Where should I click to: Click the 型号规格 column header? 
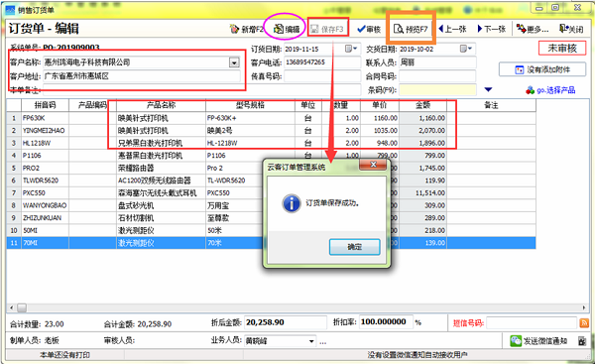250,105
